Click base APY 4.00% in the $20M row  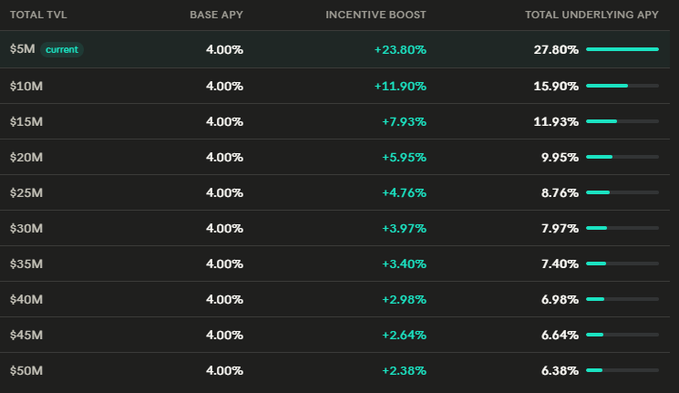click(224, 157)
